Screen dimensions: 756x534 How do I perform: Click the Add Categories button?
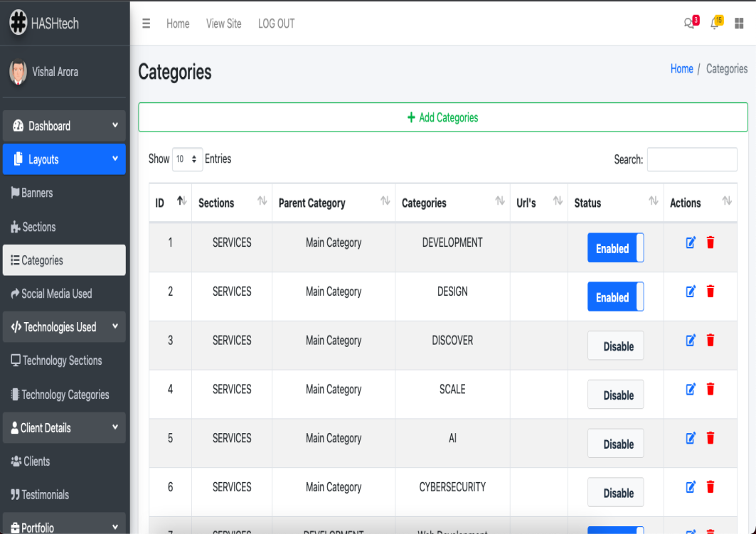[x=442, y=117]
